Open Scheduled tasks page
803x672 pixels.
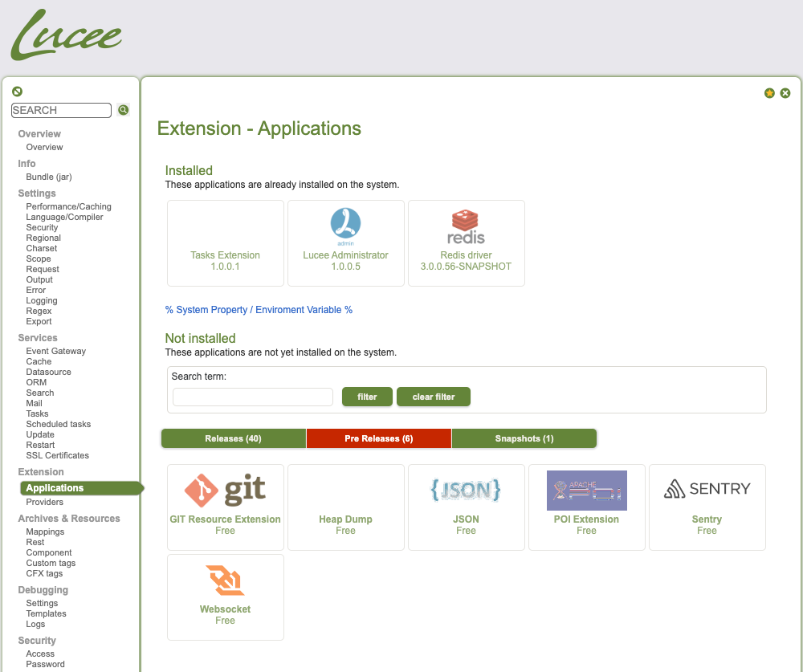pos(59,424)
